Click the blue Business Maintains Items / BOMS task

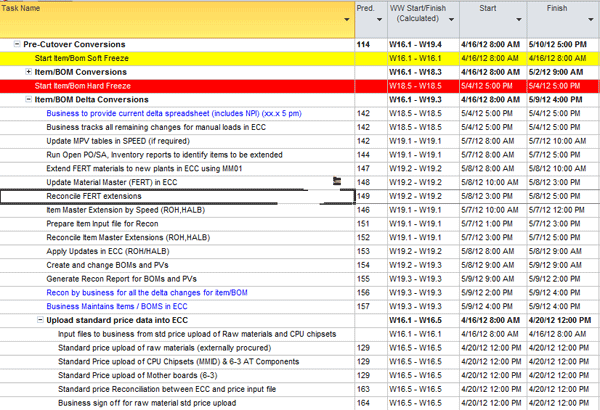117,306
